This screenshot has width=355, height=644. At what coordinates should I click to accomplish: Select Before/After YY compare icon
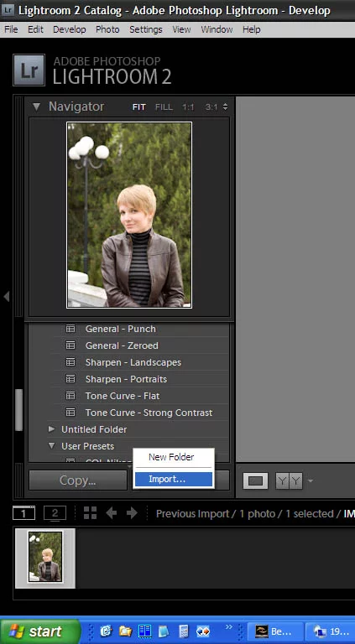pyautogui.click(x=290, y=480)
